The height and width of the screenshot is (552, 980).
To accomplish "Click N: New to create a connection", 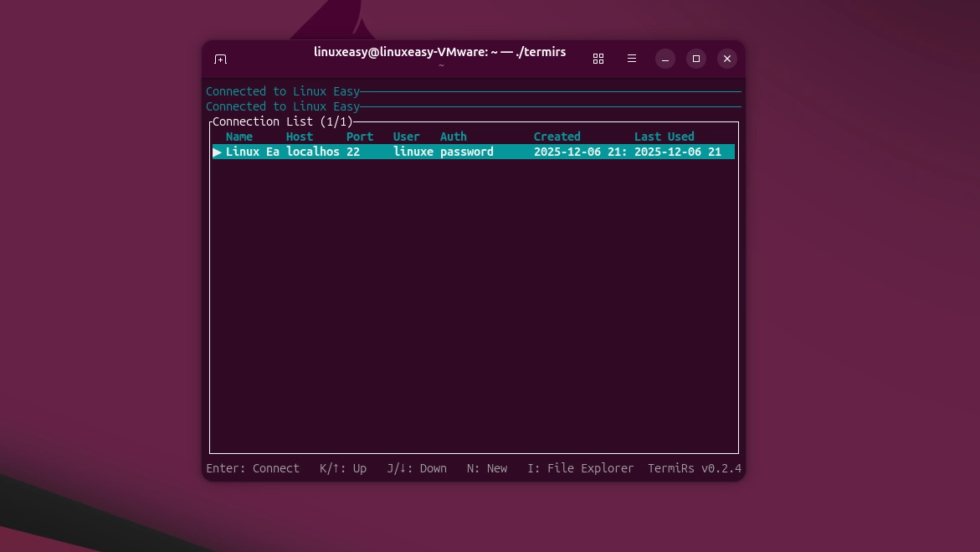I will pyautogui.click(x=486, y=468).
